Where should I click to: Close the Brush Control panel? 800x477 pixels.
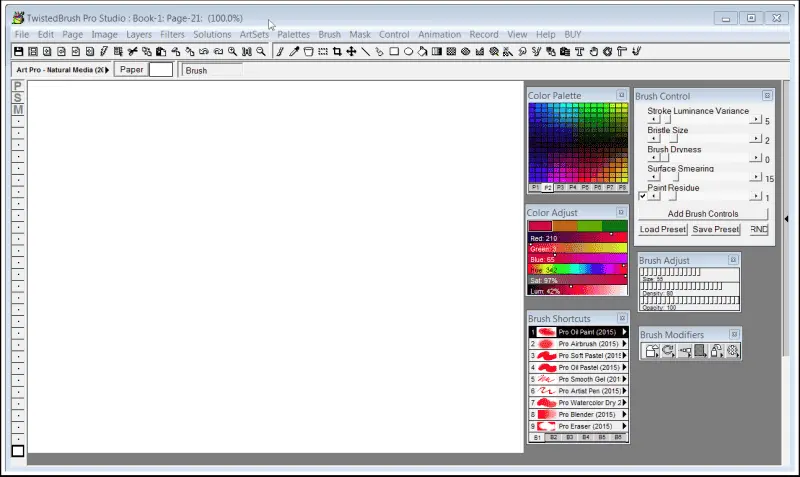pyautogui.click(x=767, y=95)
